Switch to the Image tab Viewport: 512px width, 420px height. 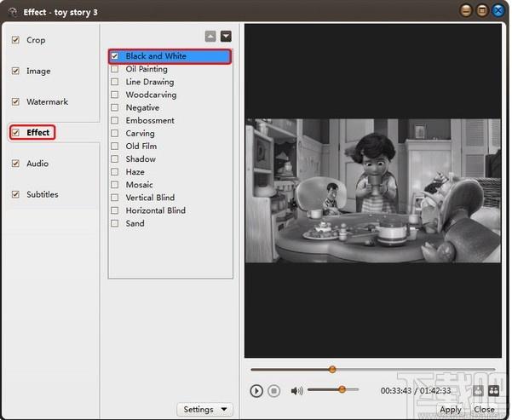click(38, 71)
